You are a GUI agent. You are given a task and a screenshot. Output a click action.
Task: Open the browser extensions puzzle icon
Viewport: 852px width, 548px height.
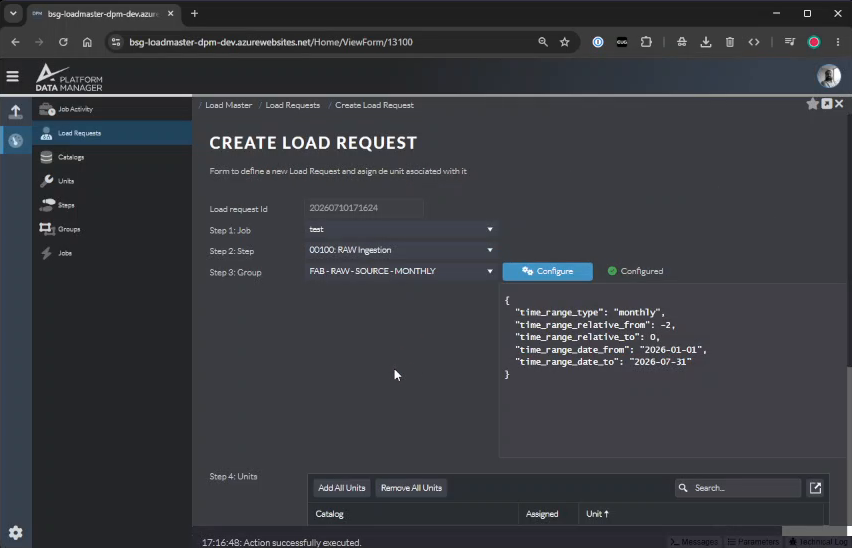[646, 42]
